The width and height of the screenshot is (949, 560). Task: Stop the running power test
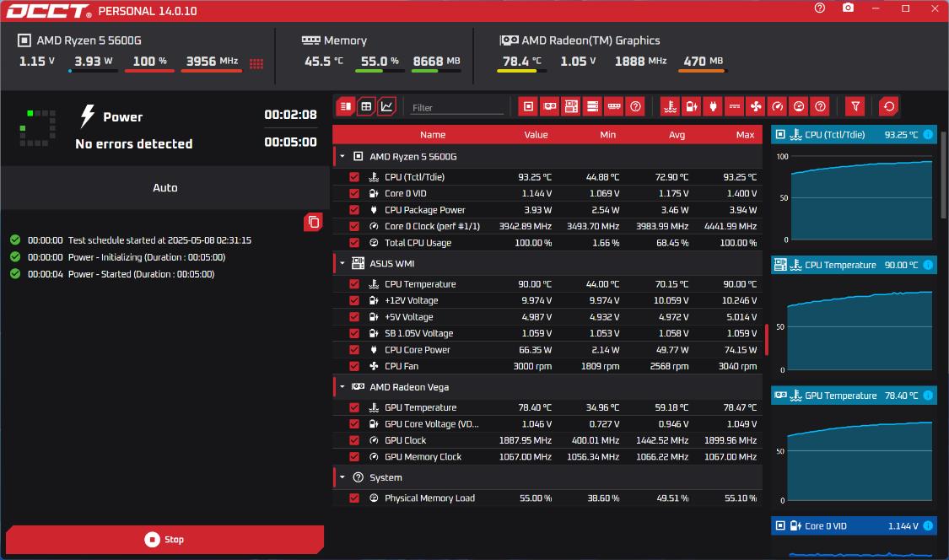click(164, 540)
